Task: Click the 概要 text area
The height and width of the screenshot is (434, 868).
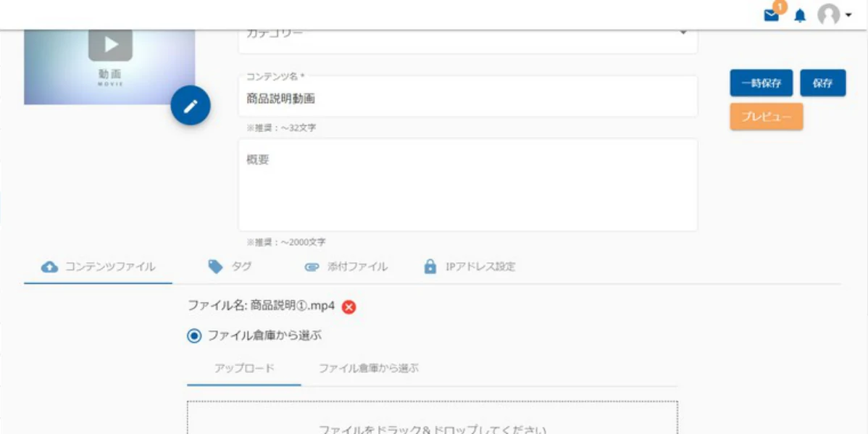Action: (468, 184)
